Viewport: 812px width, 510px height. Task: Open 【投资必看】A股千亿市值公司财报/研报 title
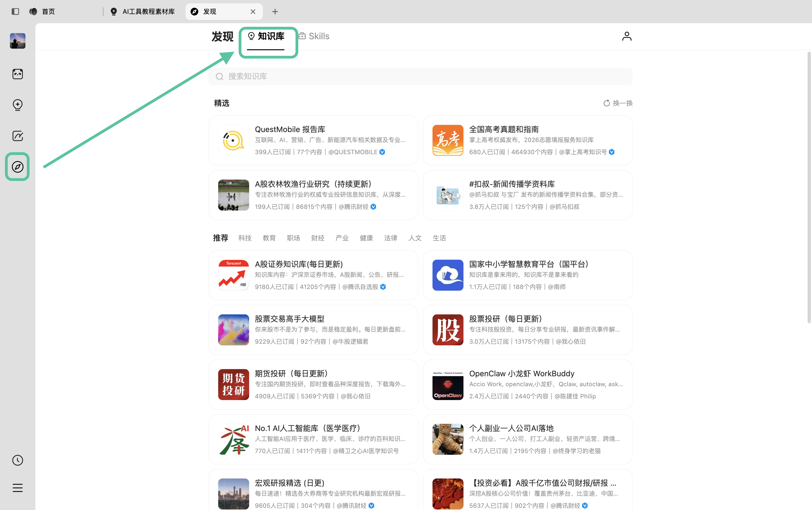[x=543, y=483]
